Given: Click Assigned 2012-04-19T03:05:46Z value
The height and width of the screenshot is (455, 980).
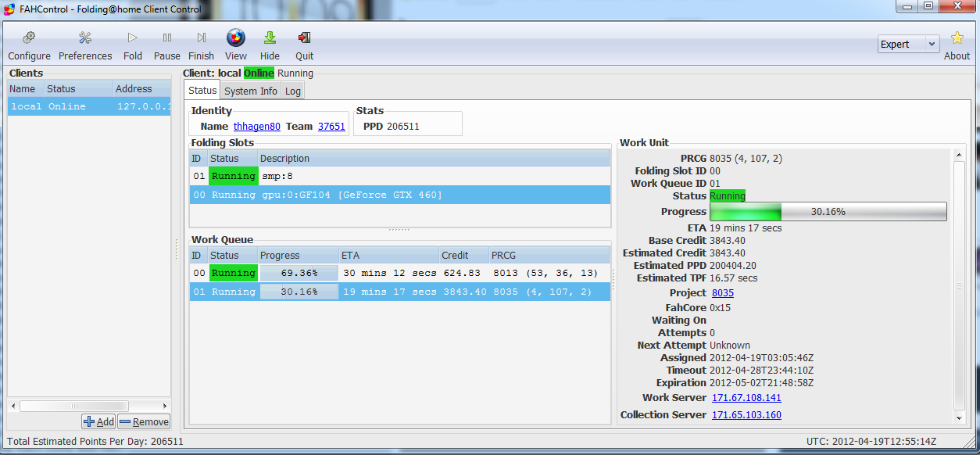Looking at the screenshot, I should pyautogui.click(x=761, y=357).
